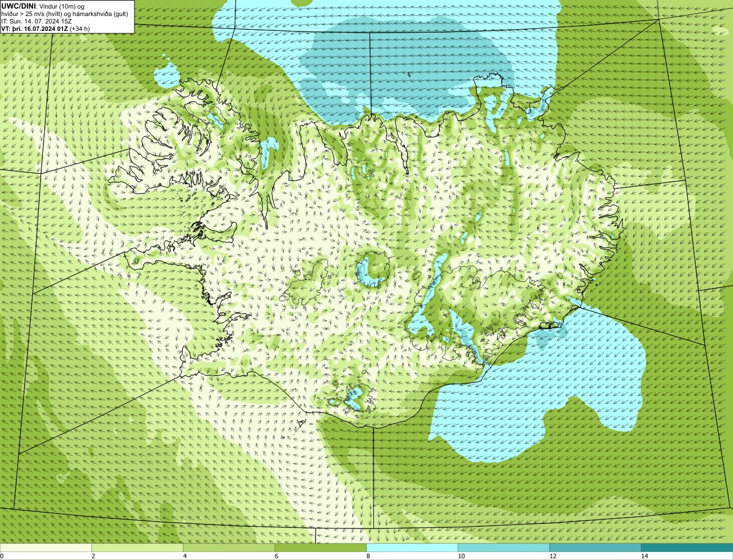Click the dark teal above-14 m/s legend swatch
733x560 pixels.
[687, 548]
